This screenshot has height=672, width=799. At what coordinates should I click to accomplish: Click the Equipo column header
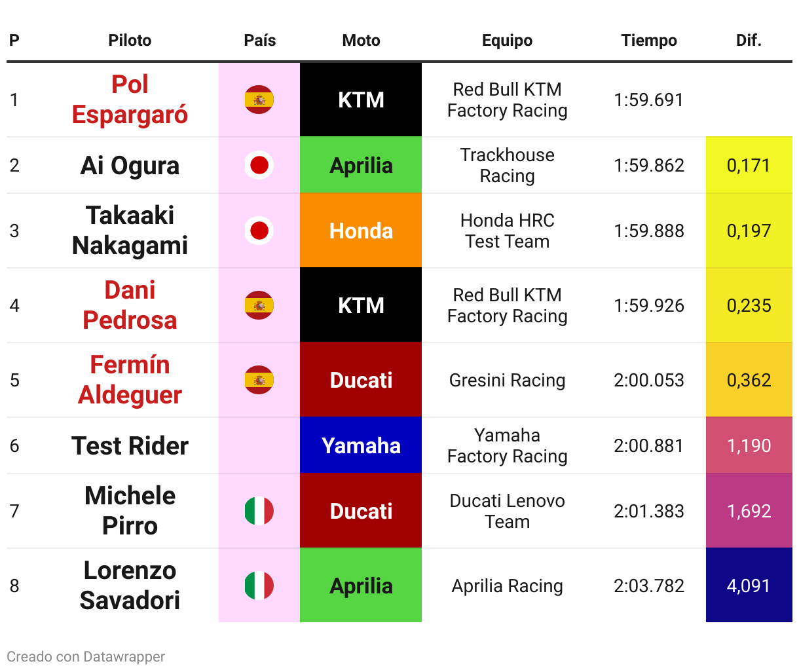(x=507, y=41)
